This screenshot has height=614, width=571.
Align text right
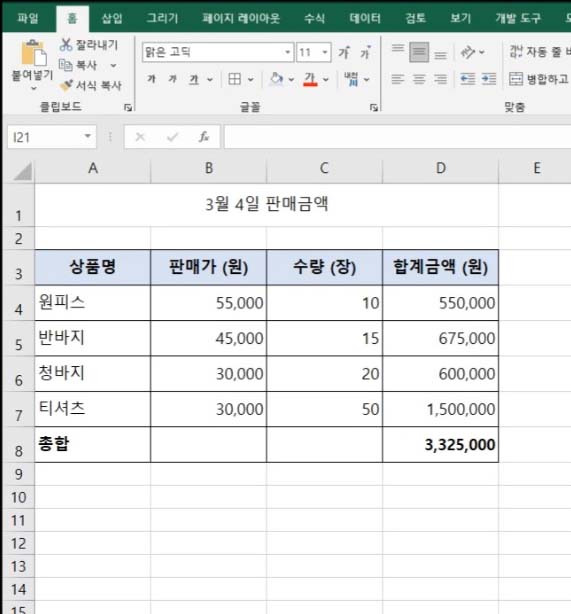point(441,79)
